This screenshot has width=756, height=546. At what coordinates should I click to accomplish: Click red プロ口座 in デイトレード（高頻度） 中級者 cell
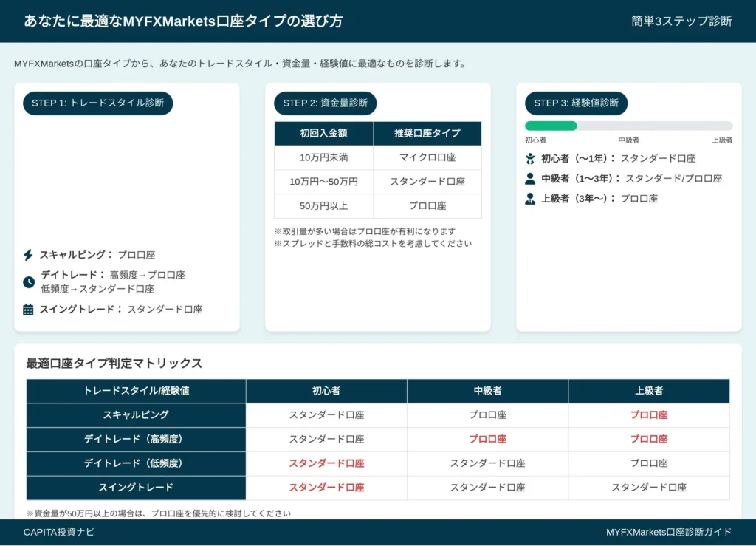(x=487, y=440)
